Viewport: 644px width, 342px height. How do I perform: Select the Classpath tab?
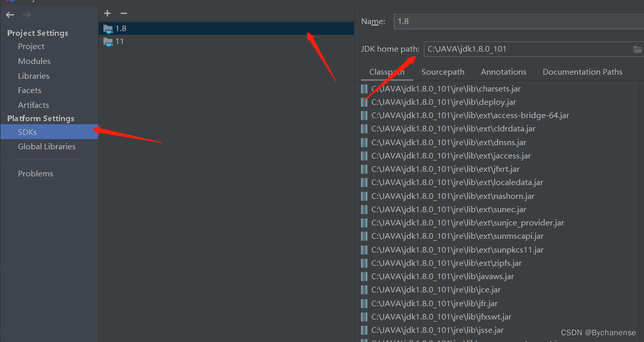[x=386, y=72]
